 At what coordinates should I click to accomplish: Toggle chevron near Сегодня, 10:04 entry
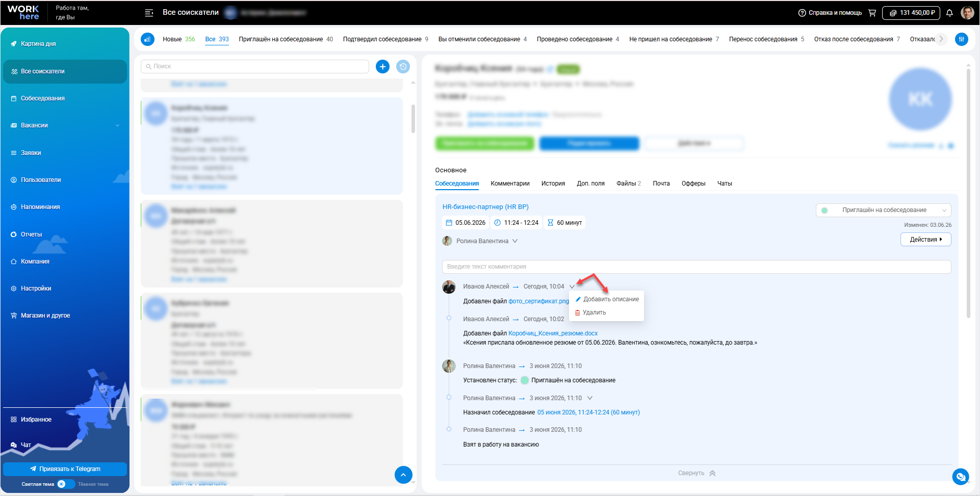point(572,286)
